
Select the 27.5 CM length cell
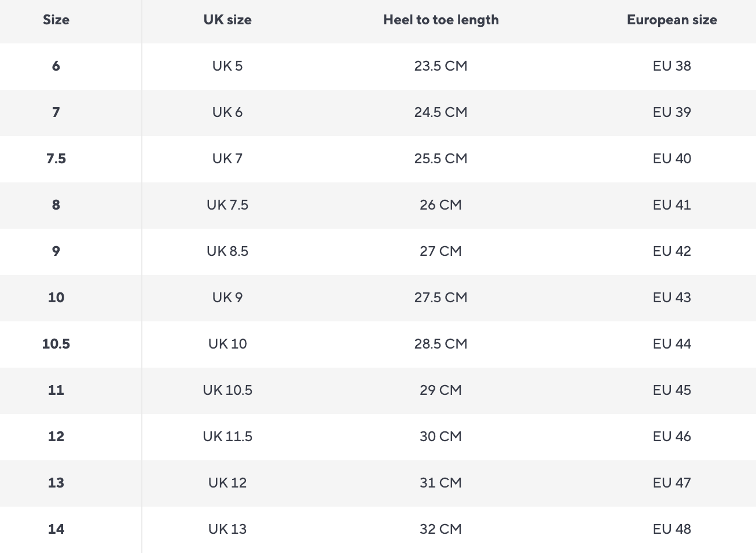coord(441,298)
